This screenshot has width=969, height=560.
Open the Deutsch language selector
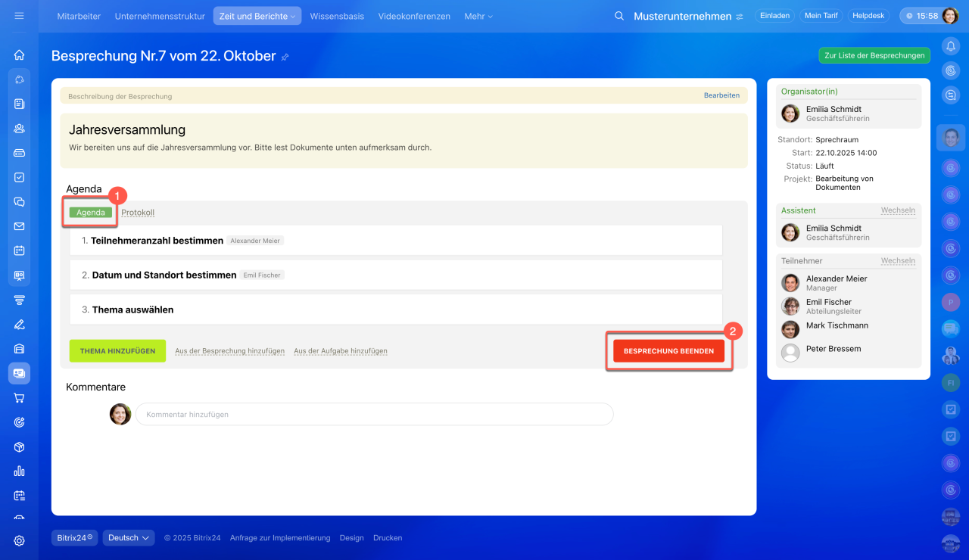[x=129, y=538]
